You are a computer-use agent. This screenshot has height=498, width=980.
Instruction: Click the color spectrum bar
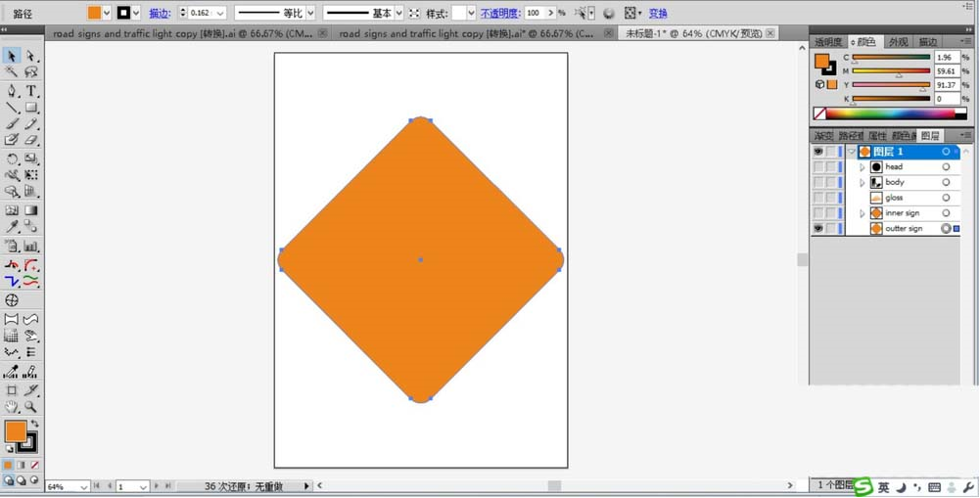[890, 113]
